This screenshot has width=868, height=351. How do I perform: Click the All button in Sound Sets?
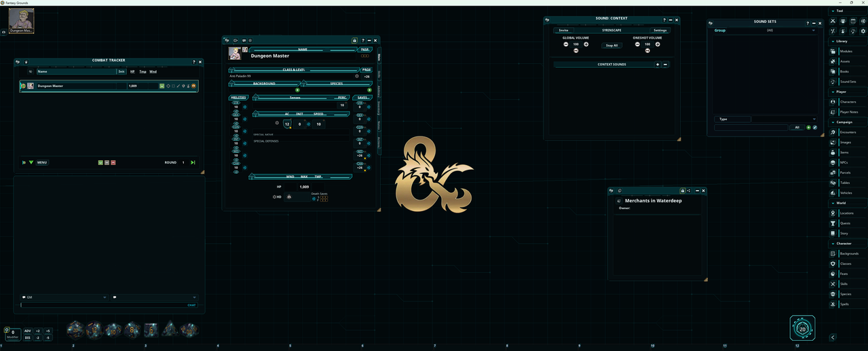tap(797, 127)
